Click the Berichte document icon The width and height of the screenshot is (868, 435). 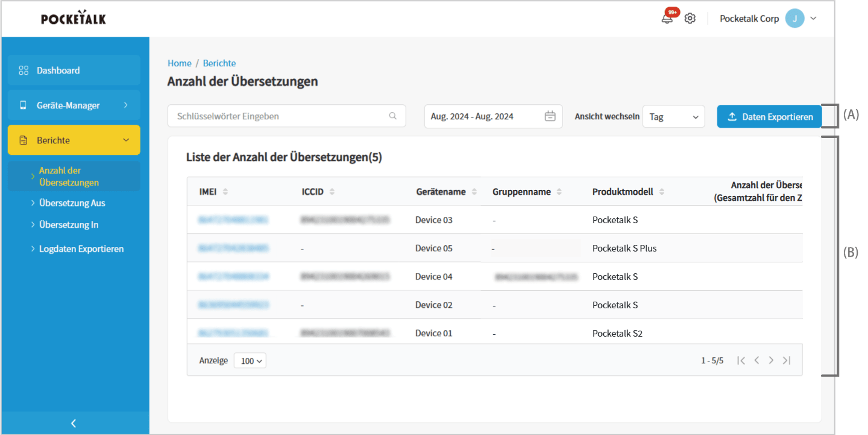23,140
